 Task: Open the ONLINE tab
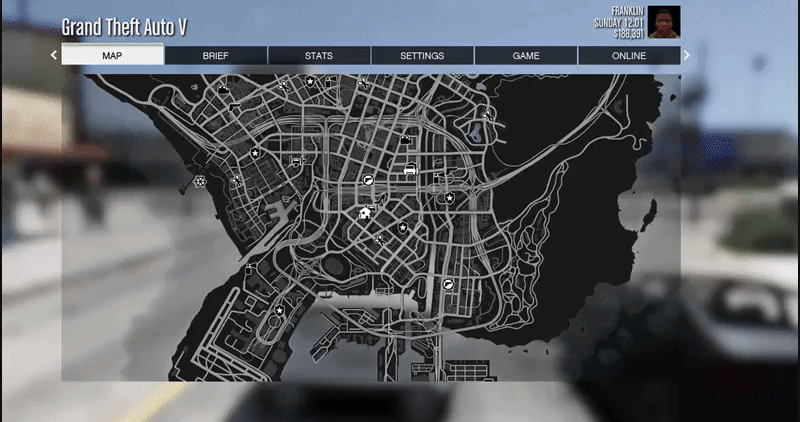coord(629,56)
